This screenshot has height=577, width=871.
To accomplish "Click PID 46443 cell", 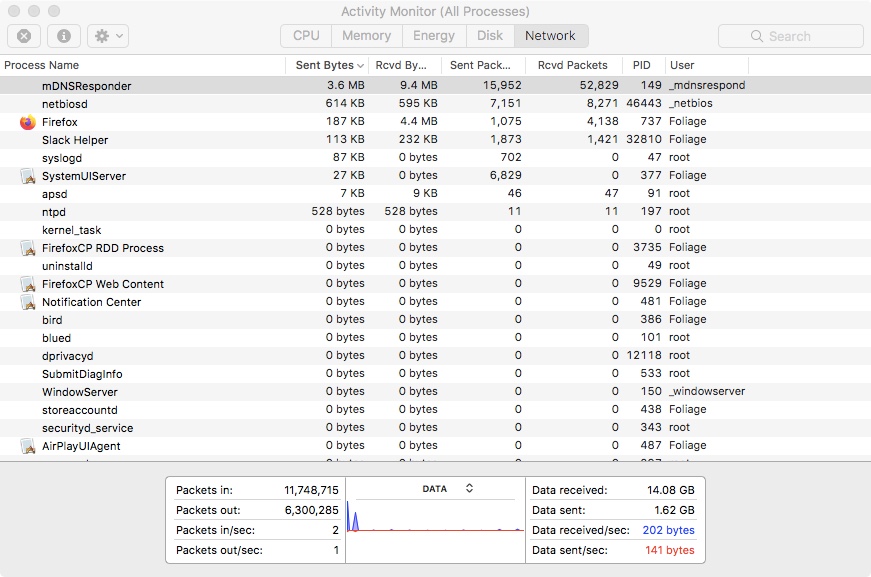I will pyautogui.click(x=644, y=103).
